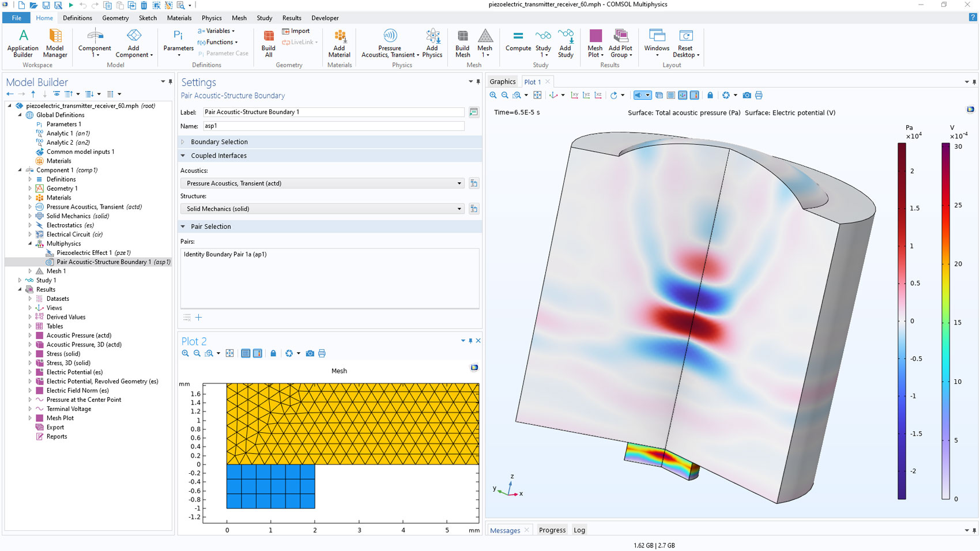
Task: Select the XY view in Graphics toolbar
Action: coord(574,95)
